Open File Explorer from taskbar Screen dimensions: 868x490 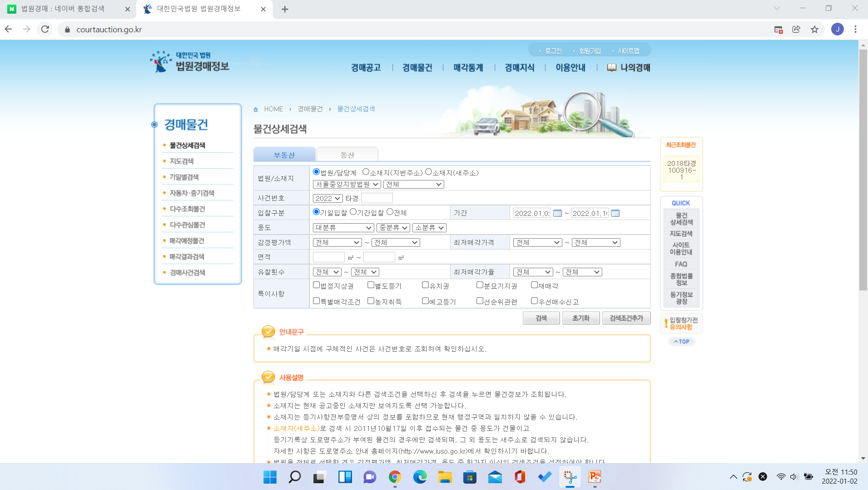[x=445, y=477]
